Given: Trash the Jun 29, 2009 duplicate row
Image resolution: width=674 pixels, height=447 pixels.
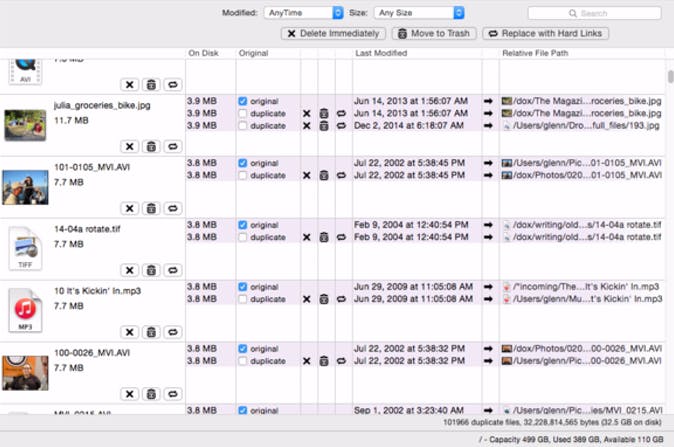Looking at the screenshot, I should click(x=324, y=299).
